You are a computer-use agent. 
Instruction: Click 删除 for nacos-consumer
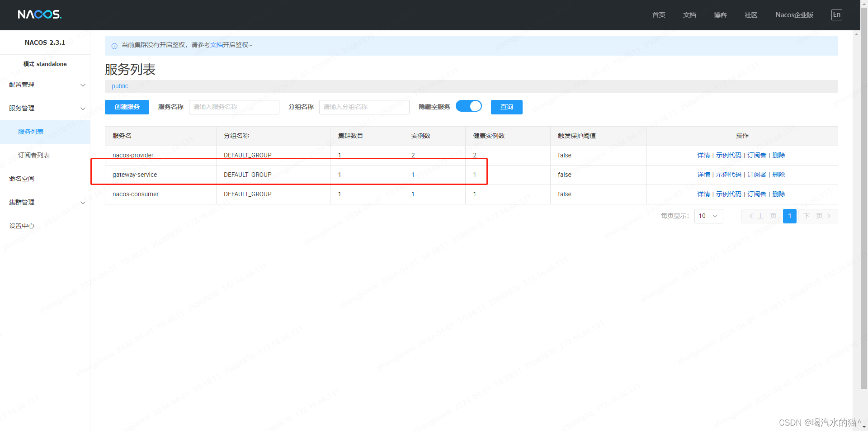coord(778,194)
